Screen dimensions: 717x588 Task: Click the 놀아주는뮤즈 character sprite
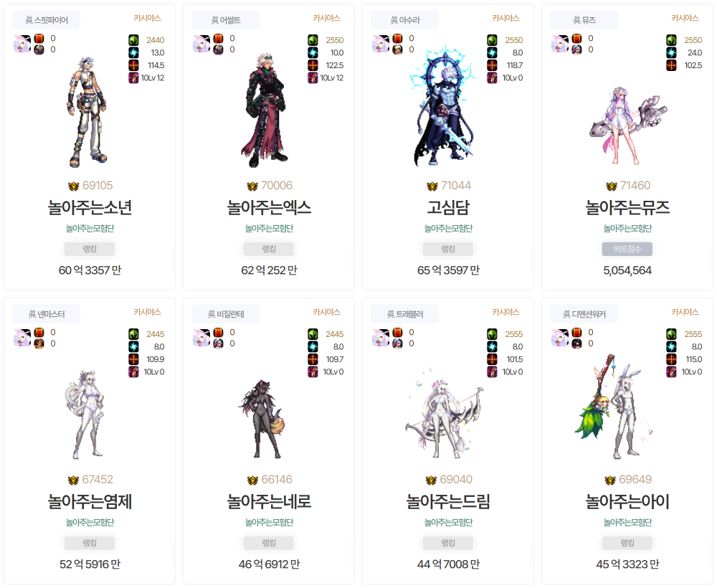[x=628, y=125]
